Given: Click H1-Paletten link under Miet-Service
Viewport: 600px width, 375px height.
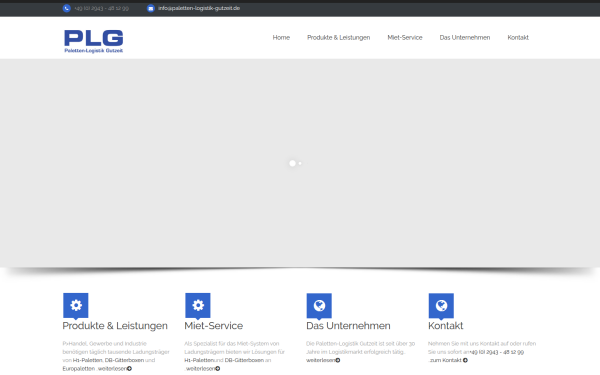Looking at the screenshot, I should [199, 360].
